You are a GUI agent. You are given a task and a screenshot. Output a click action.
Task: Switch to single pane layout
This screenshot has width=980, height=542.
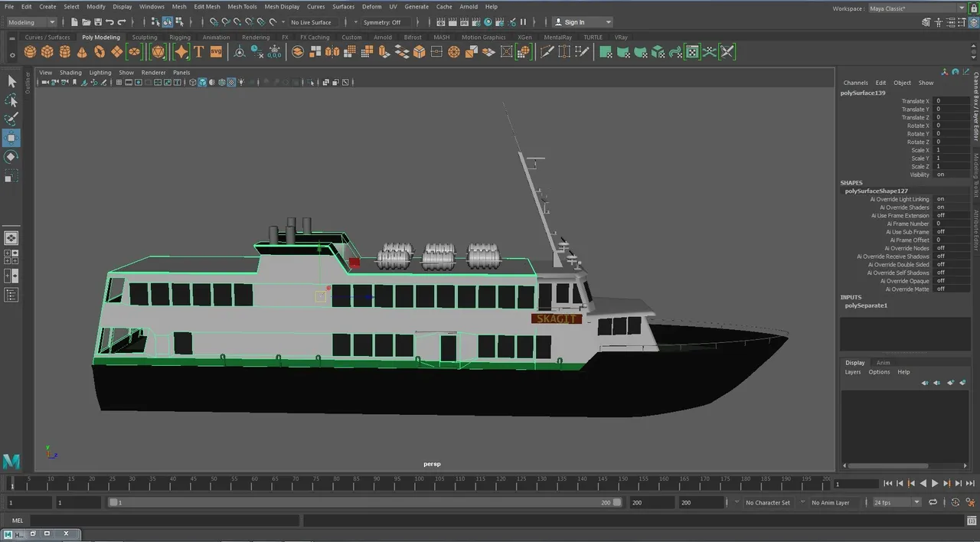pos(11,238)
